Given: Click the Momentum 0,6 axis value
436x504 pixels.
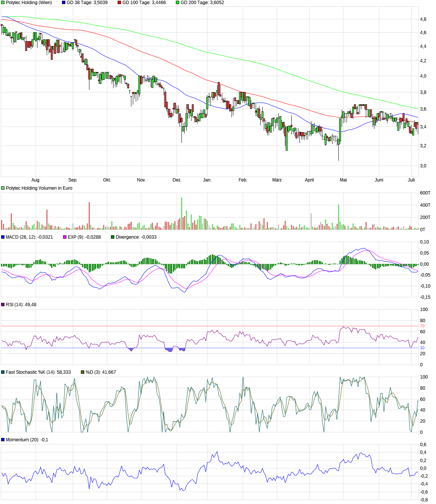Looking at the screenshot, I should tap(423, 445).
